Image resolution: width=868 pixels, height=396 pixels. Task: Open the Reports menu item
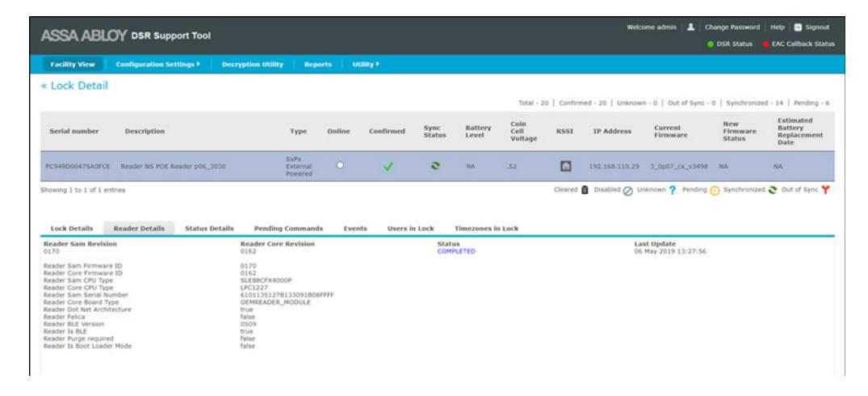[318, 64]
